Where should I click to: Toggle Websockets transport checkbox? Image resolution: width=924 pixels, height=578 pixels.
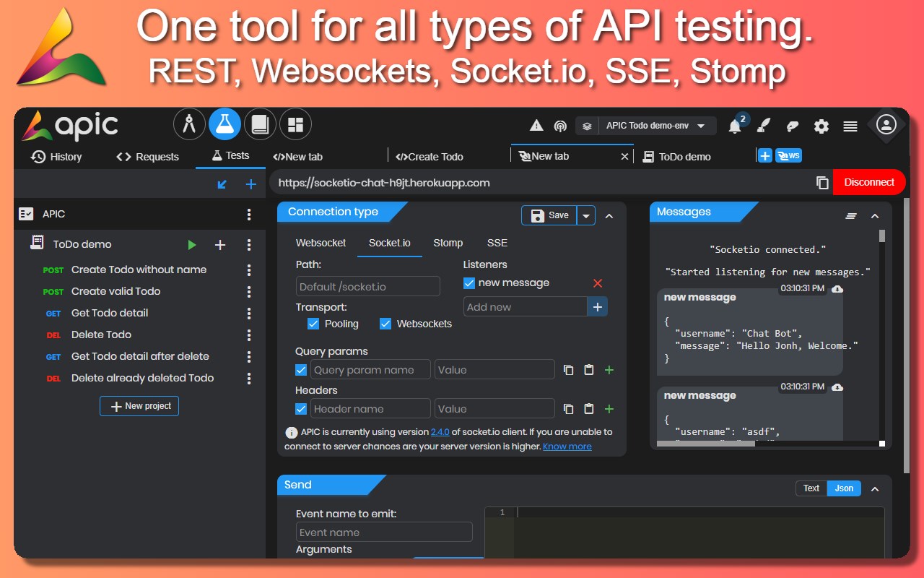385,324
